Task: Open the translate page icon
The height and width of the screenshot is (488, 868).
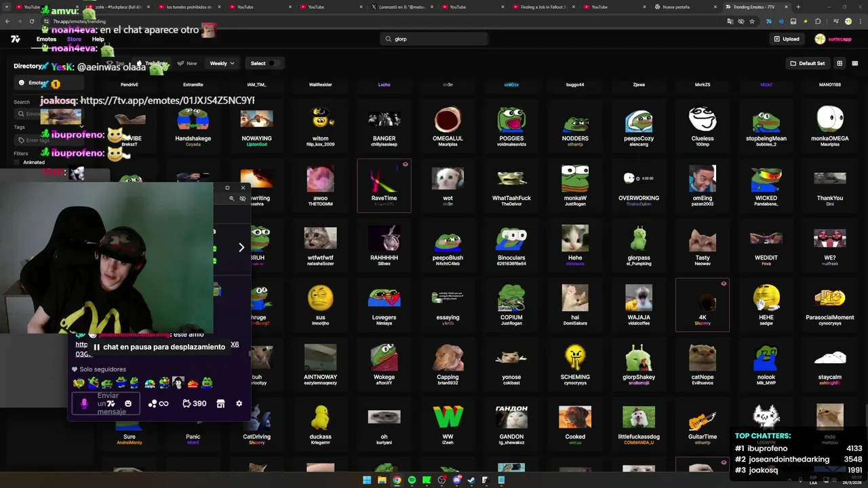Action: (x=730, y=22)
